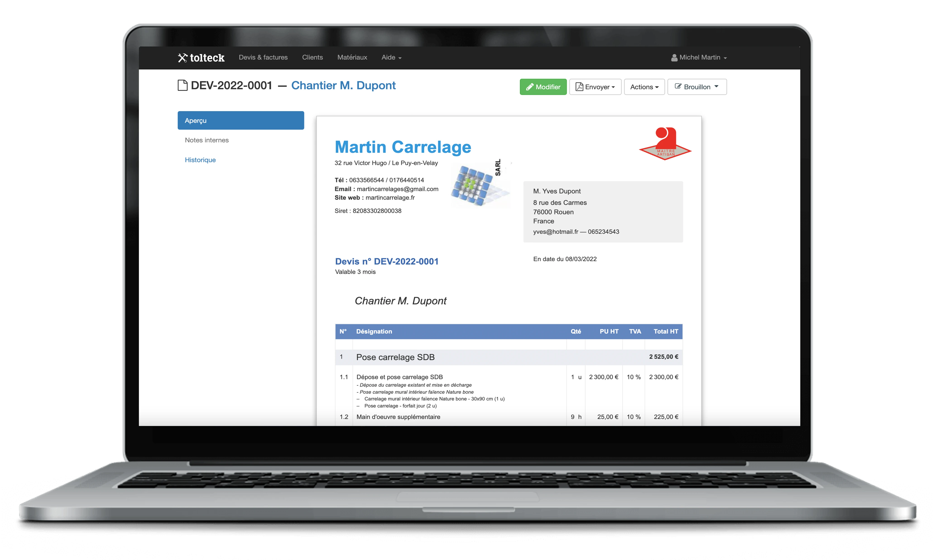Click the Maître Artisan red logo
Image resolution: width=934 pixels, height=560 pixels.
665,144
